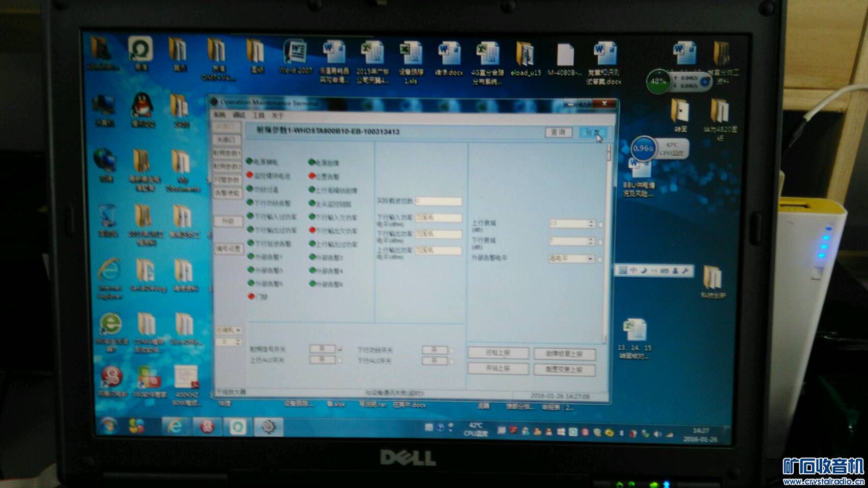The image size is (868, 488).
Task: Open the first menu in the terminal menu bar
Action: pyautogui.click(x=219, y=115)
